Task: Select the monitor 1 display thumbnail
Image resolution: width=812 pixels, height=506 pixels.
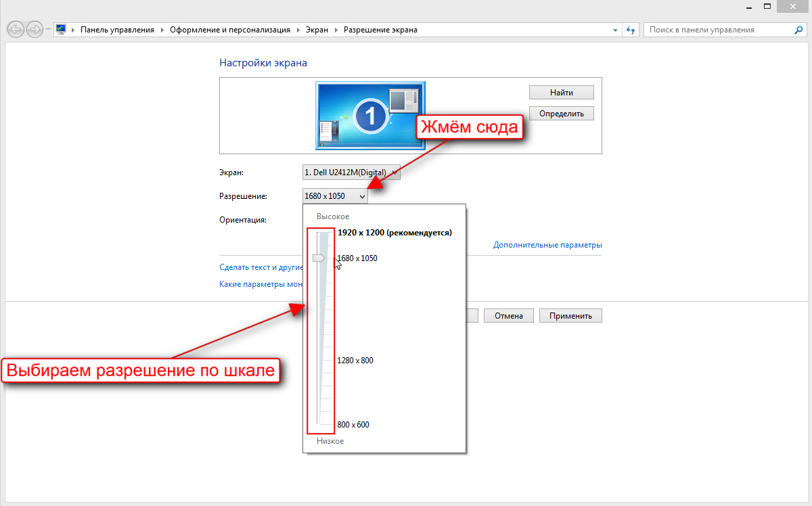Action: (370, 115)
